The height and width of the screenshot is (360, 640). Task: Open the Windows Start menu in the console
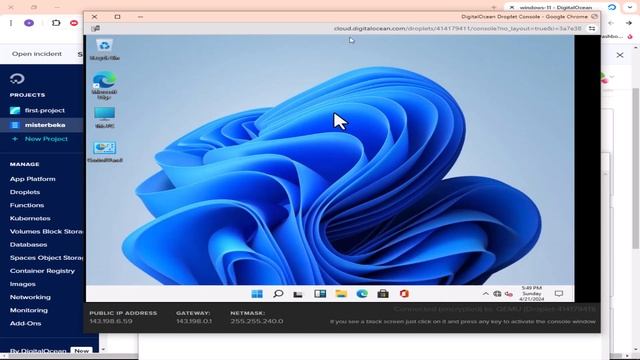pyautogui.click(x=257, y=294)
